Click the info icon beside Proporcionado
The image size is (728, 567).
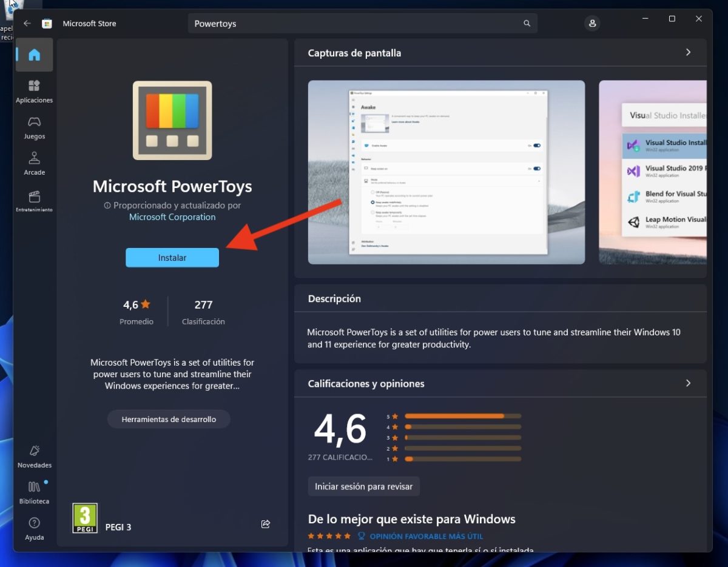[x=107, y=206]
